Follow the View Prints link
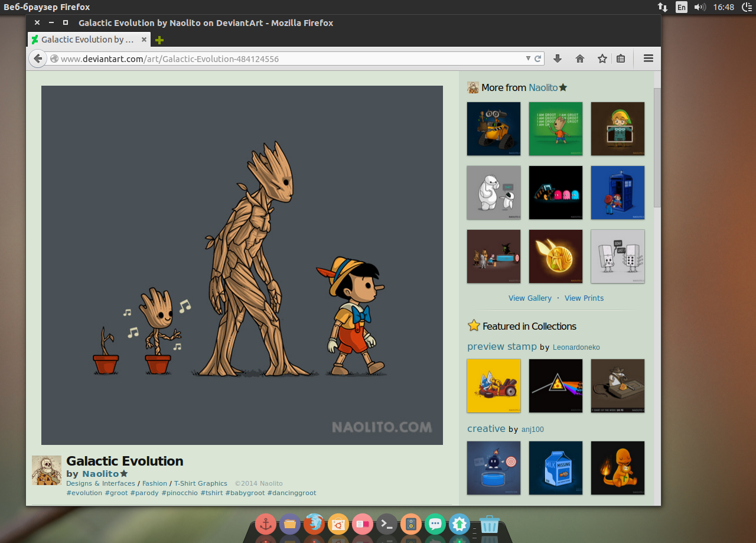The width and height of the screenshot is (756, 543). point(584,298)
